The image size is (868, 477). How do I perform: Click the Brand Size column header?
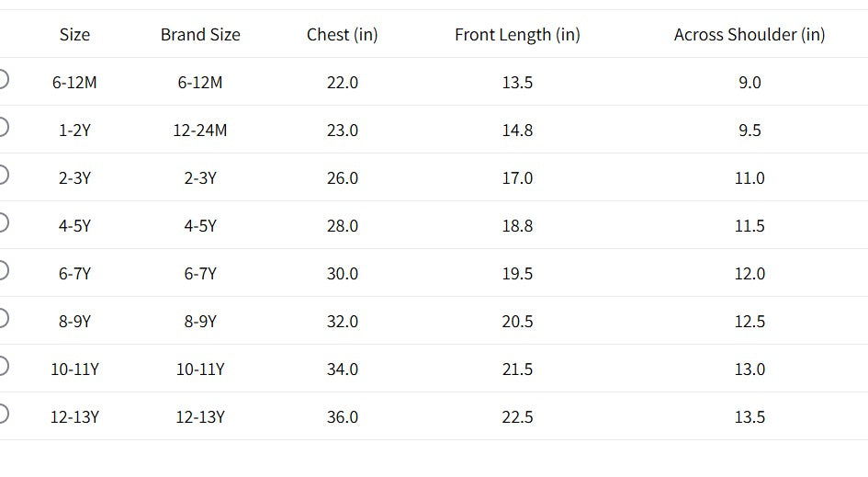tap(200, 35)
